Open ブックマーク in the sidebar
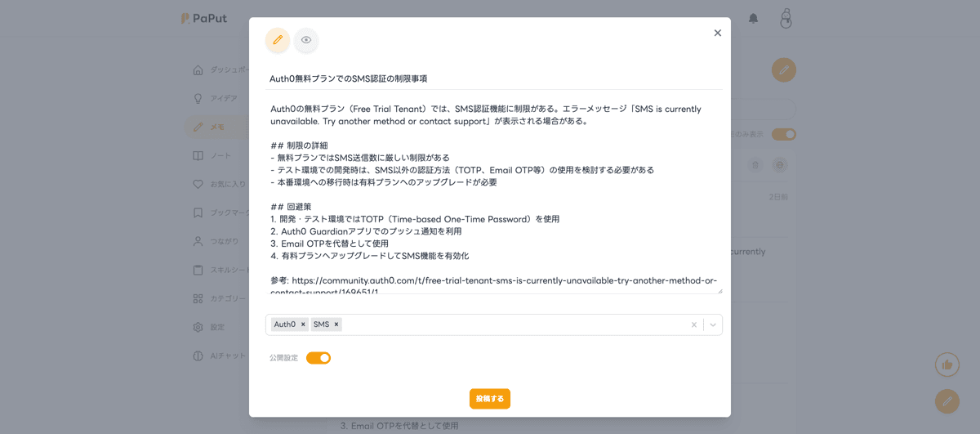The image size is (980, 434). pyautogui.click(x=220, y=213)
